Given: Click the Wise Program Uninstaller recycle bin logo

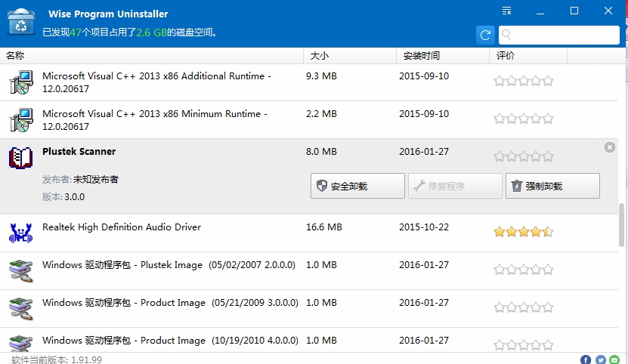Looking at the screenshot, I should pyautogui.click(x=21, y=21).
